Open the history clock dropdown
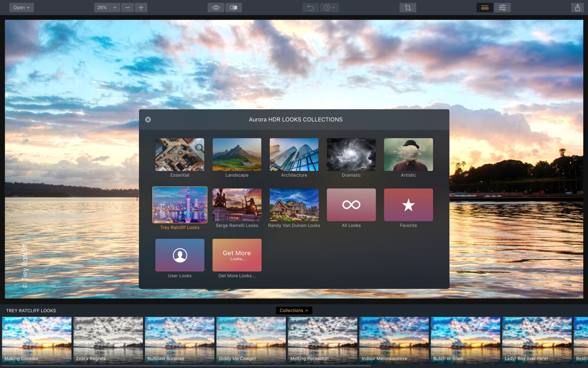The width and height of the screenshot is (588, 368). pos(329,8)
